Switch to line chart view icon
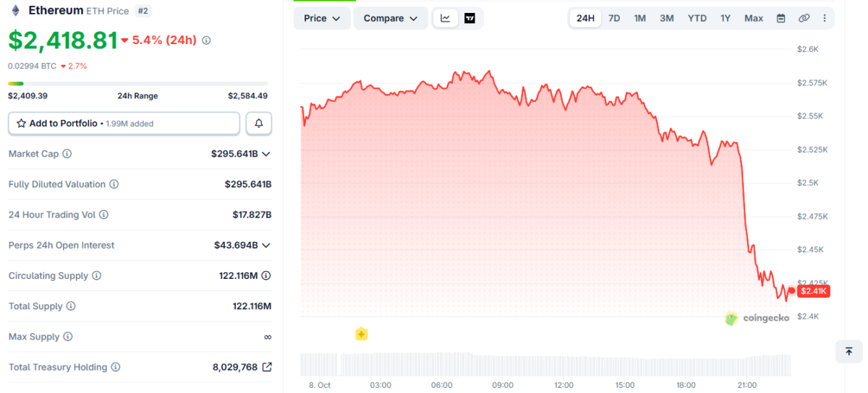The height and width of the screenshot is (393, 868). (x=446, y=18)
